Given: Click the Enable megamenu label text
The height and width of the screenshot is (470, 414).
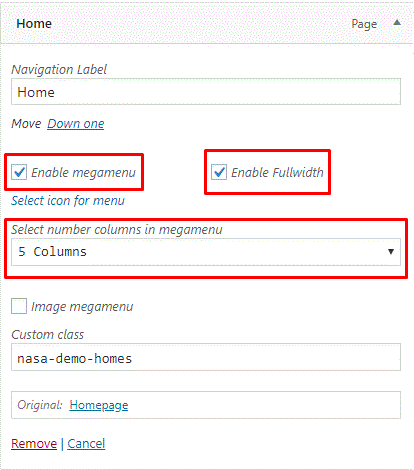Looking at the screenshot, I should click(x=83, y=173).
